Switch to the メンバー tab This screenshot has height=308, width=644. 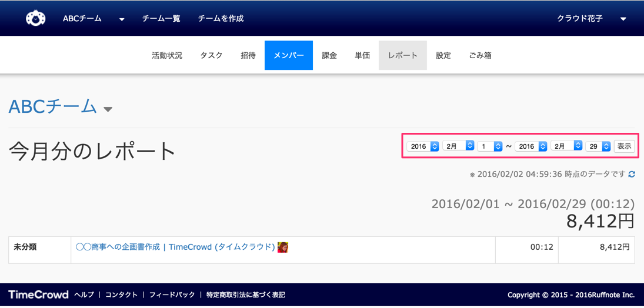tap(288, 55)
